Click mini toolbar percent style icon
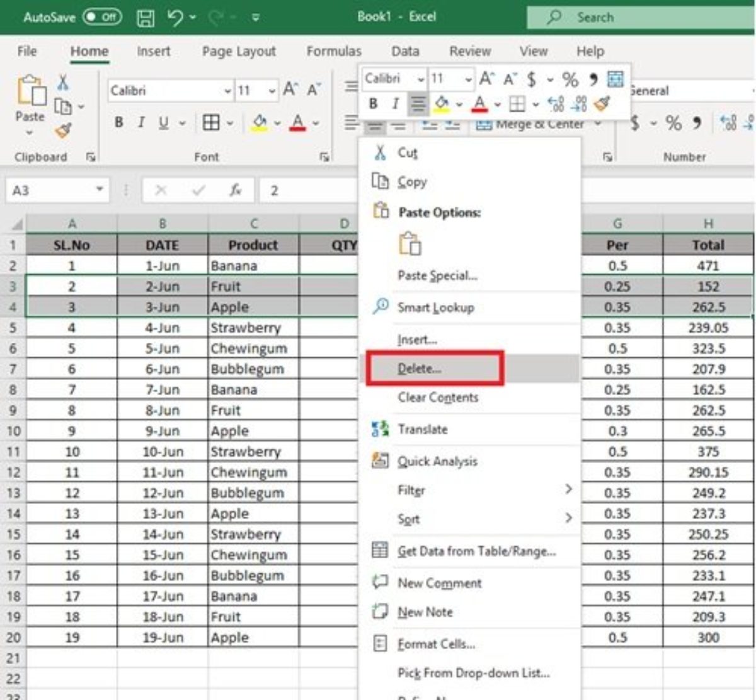Screen dimensions: 756x700 point(570,79)
